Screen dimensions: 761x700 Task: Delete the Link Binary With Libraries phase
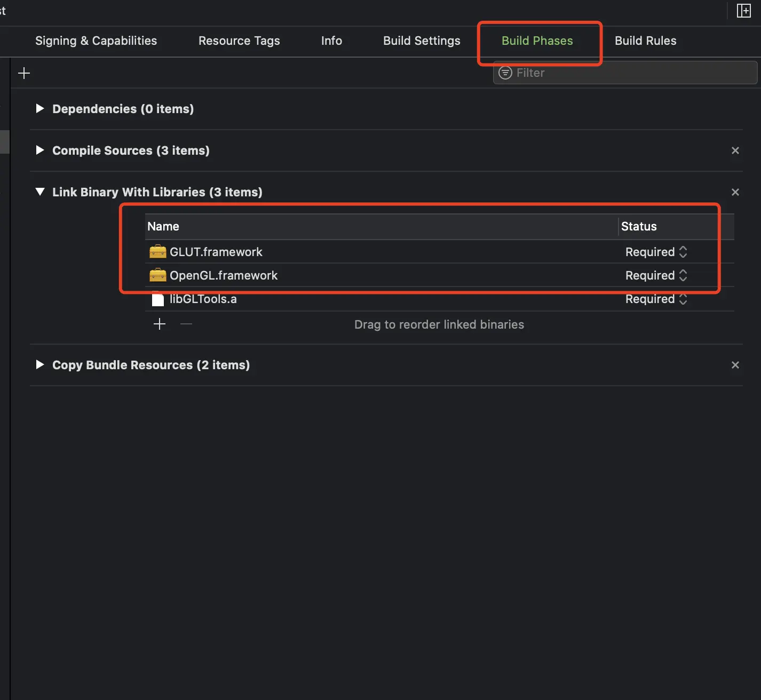click(x=735, y=192)
